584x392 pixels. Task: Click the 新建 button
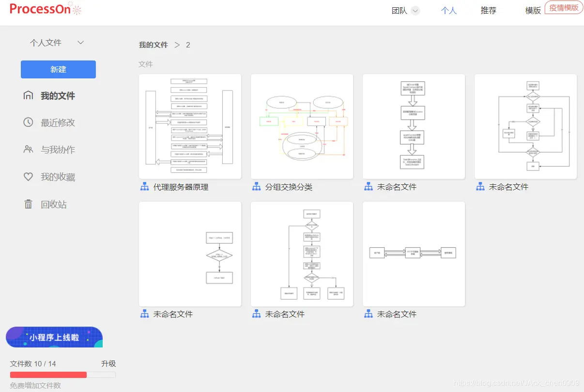pos(58,69)
